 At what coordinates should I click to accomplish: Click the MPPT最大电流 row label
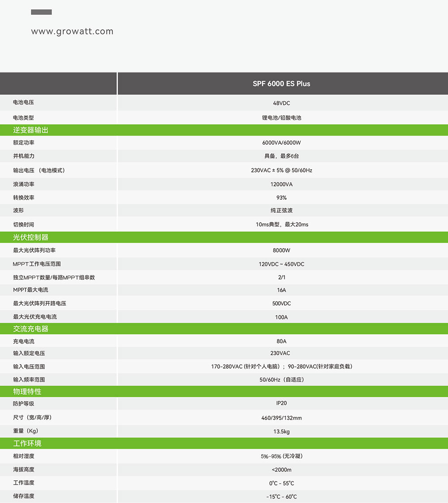pyautogui.click(x=30, y=290)
